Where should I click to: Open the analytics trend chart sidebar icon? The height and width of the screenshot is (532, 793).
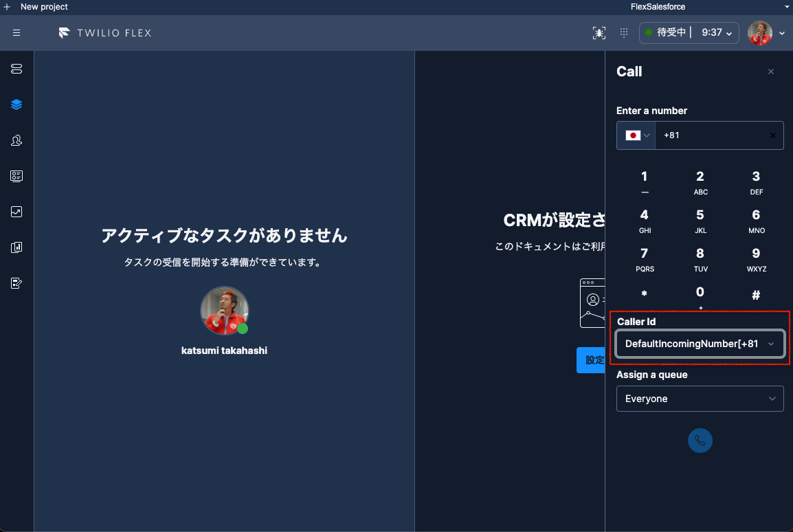(16, 212)
